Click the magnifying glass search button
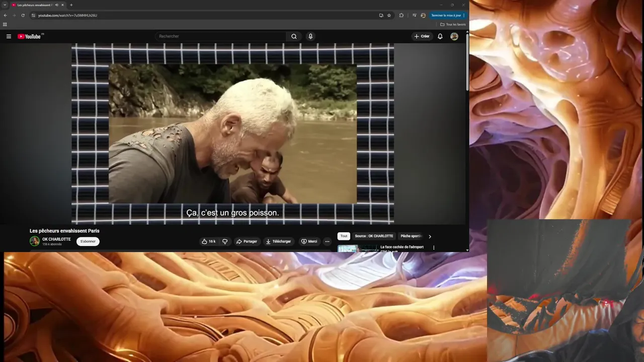The image size is (644, 362). coord(294,36)
